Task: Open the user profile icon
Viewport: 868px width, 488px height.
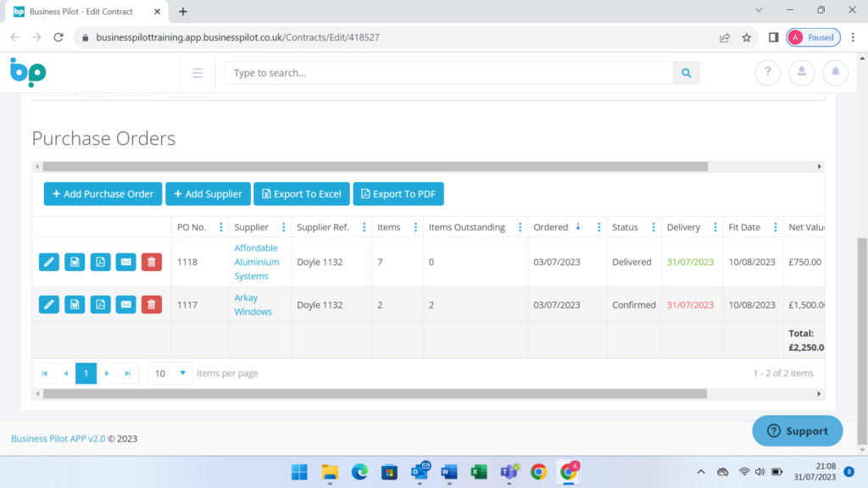Action: coord(801,73)
